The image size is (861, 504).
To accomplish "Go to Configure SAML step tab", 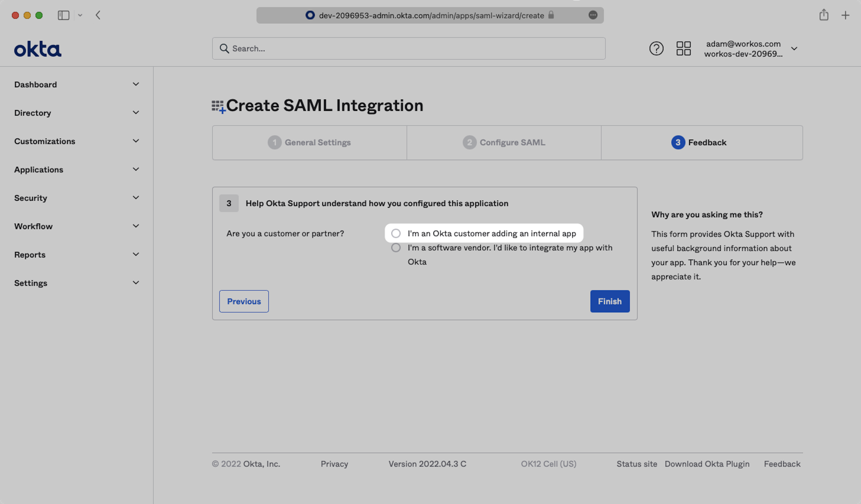I will coord(504,143).
